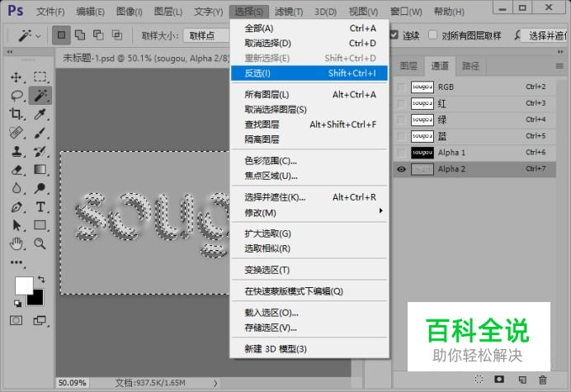The height and width of the screenshot is (392, 571).
Task: Select the Hand tool
Action: click(x=16, y=243)
